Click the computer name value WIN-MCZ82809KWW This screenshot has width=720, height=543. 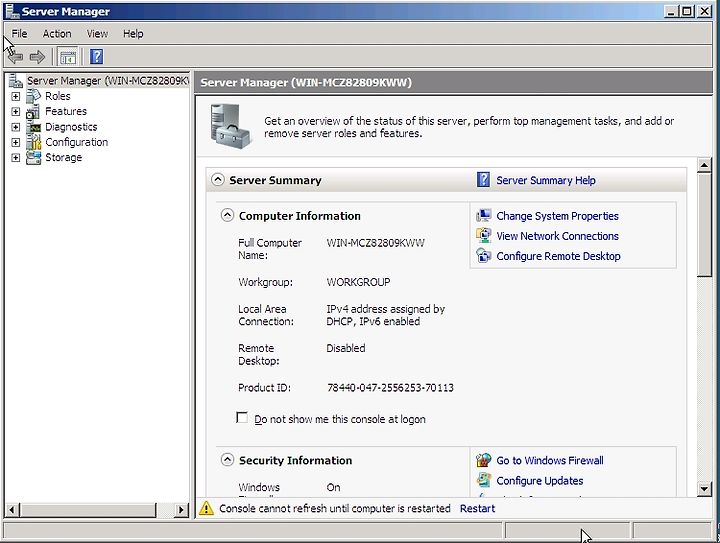tap(375, 243)
